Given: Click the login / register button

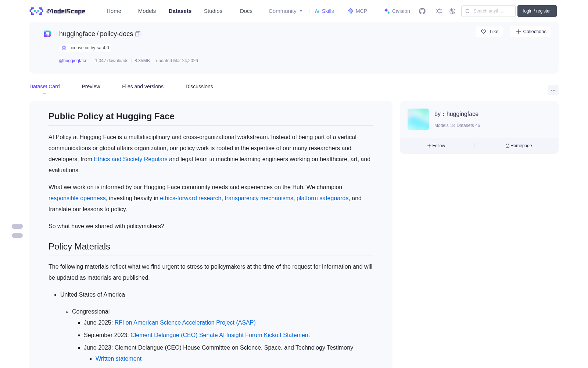Looking at the screenshot, I should [x=537, y=11].
